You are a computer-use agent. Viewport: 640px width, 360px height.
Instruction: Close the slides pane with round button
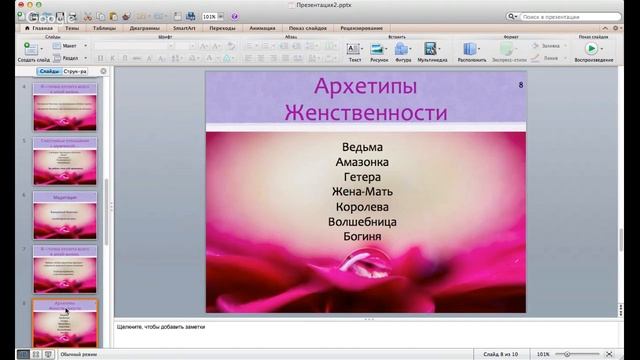(x=103, y=71)
